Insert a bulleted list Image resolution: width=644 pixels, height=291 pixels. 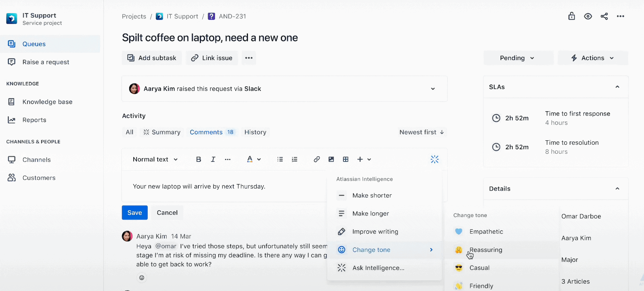(280, 159)
